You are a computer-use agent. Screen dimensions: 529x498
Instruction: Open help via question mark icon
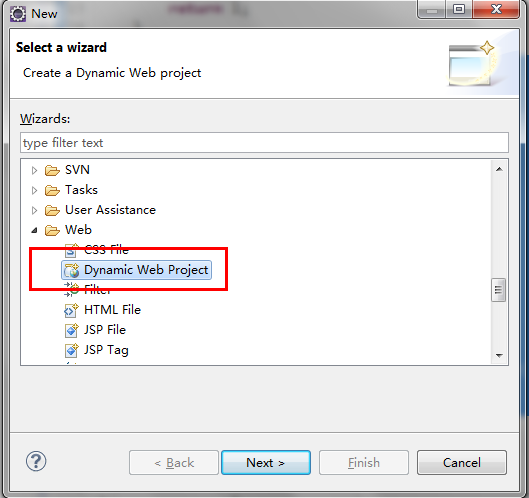(36, 461)
